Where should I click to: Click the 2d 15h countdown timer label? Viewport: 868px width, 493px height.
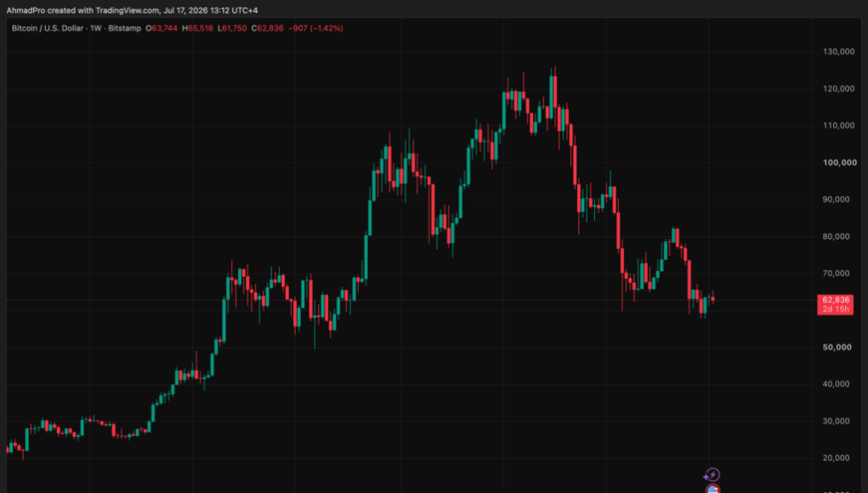pos(836,309)
